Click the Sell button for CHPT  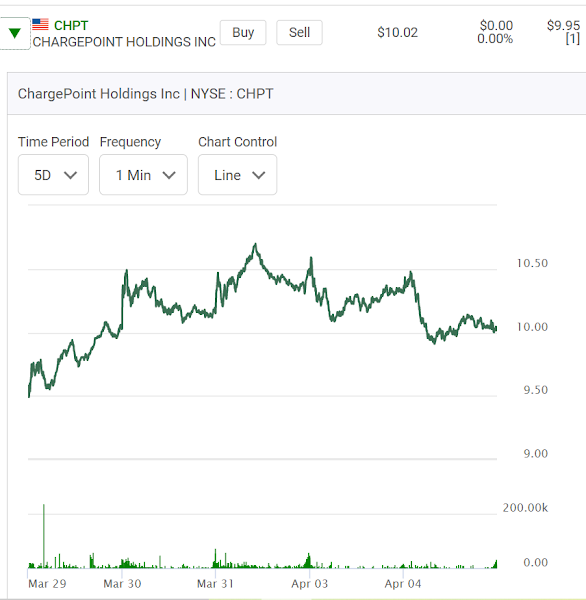(299, 33)
